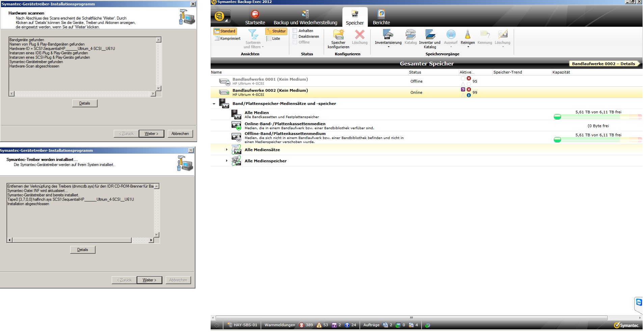Click the red error alert icon showing 389
The height and width of the screenshot is (332, 644).
click(301, 325)
